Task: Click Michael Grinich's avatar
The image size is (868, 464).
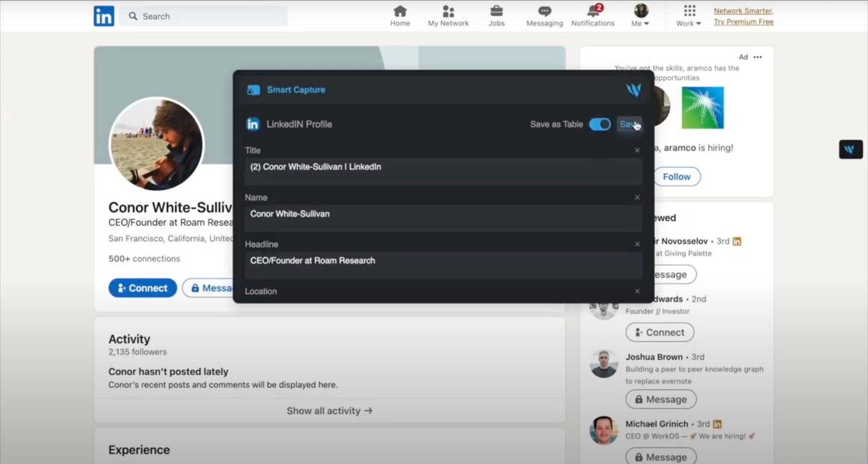Action: pyautogui.click(x=604, y=430)
